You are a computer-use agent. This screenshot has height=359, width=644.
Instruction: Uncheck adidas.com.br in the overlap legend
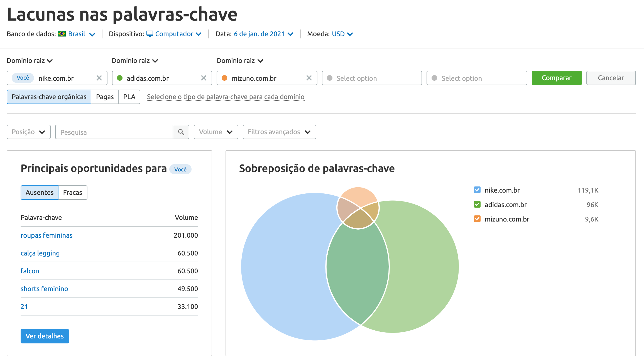pyautogui.click(x=477, y=205)
